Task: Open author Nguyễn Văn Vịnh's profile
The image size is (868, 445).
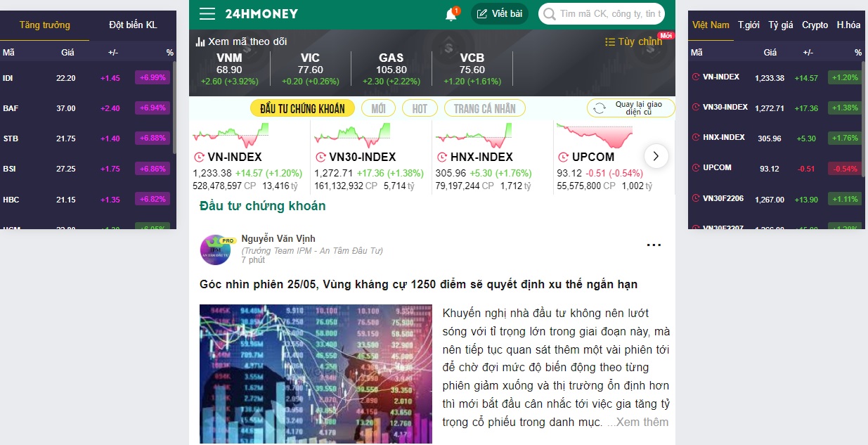Action: point(278,239)
